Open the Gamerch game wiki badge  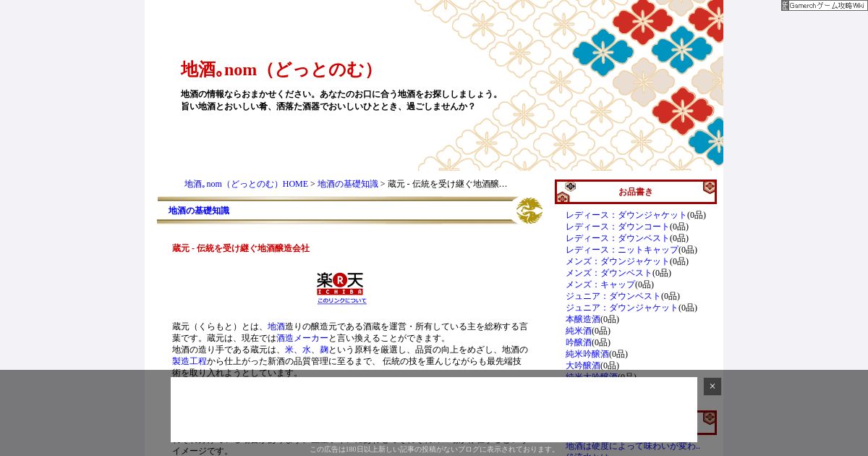pyautogui.click(x=824, y=5)
